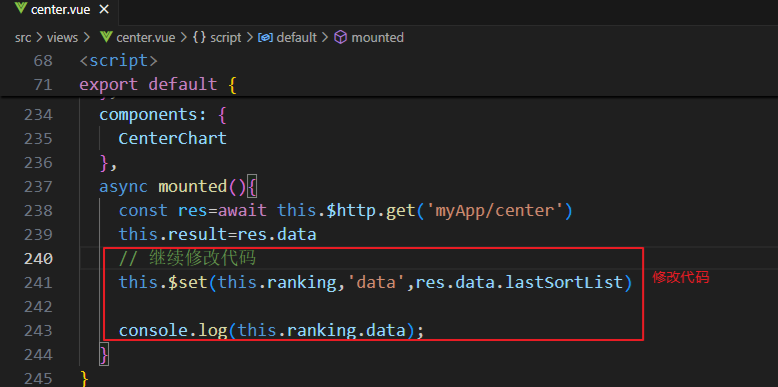Close the center.vue editor tab
Image resolution: width=778 pixels, height=387 pixels.
click(x=104, y=10)
